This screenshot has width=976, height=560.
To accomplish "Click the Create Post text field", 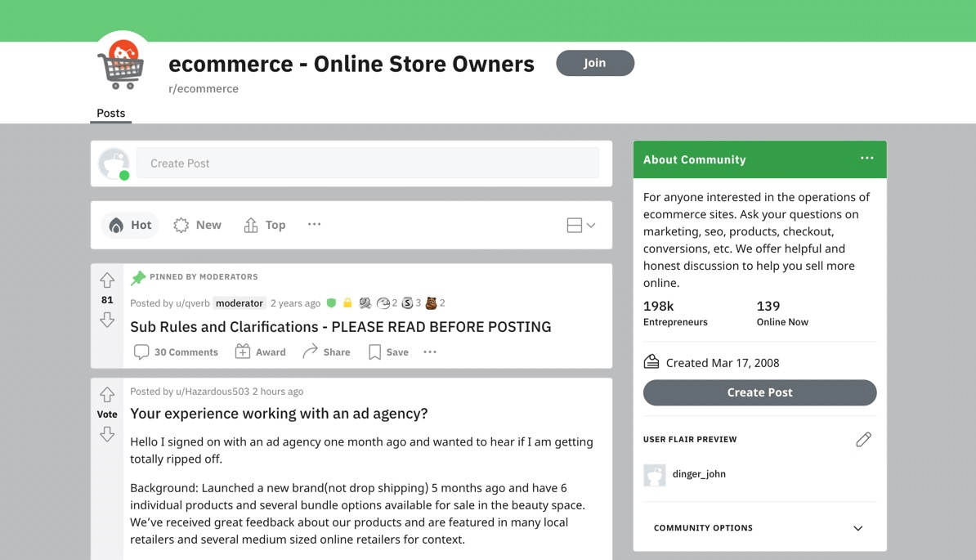I will pos(368,163).
